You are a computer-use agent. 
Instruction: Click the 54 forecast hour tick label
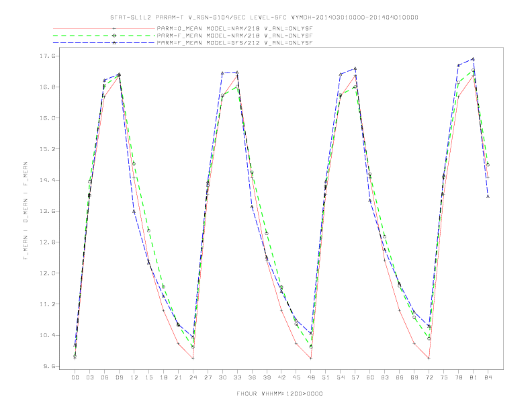click(x=341, y=377)
